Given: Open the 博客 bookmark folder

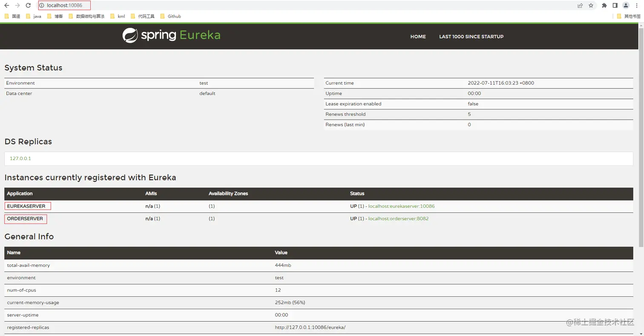Looking at the screenshot, I should 55,16.
